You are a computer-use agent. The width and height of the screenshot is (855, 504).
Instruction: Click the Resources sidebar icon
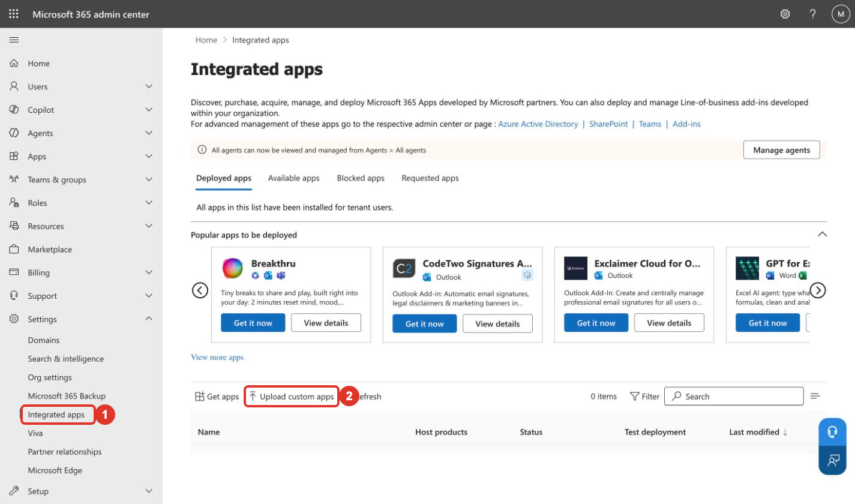tap(14, 226)
